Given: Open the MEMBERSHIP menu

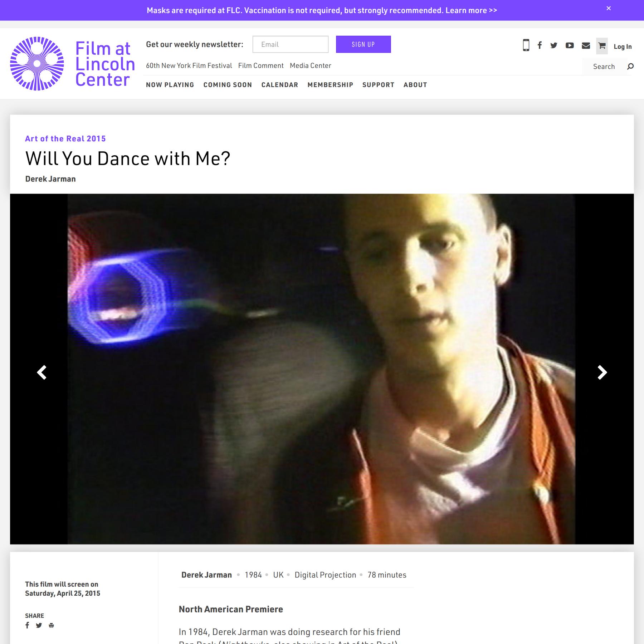Looking at the screenshot, I should [330, 85].
